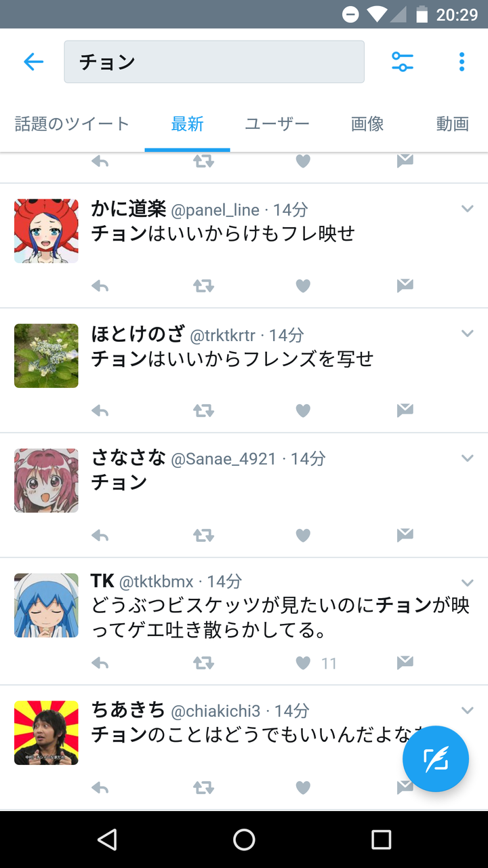The image size is (488, 868).
Task: Open the @Sanae_4921 profile name link
Action: [x=224, y=459]
